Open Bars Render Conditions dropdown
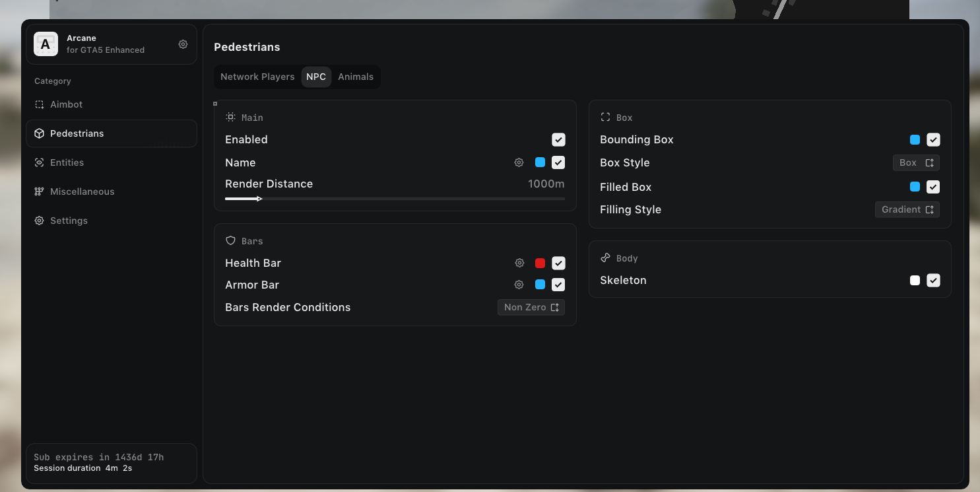The image size is (980, 492). click(531, 307)
